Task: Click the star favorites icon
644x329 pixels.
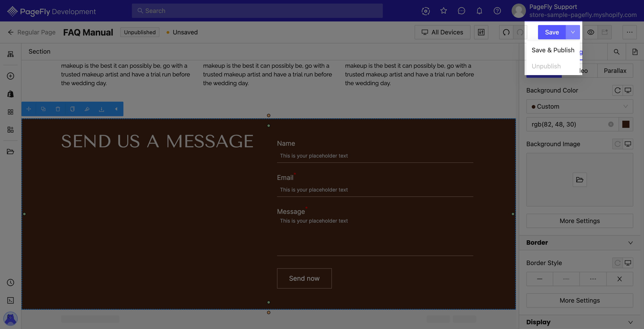Action: [443, 11]
